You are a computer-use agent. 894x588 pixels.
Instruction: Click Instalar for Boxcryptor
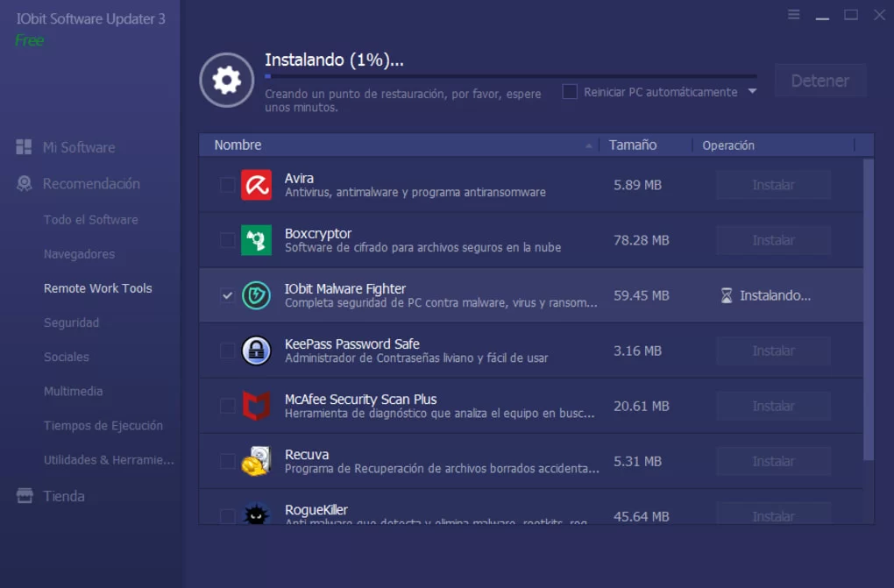(x=773, y=240)
